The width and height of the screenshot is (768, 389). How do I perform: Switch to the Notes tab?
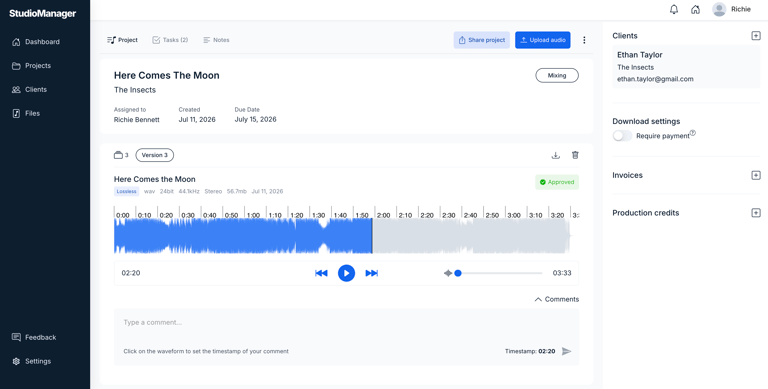(216, 40)
